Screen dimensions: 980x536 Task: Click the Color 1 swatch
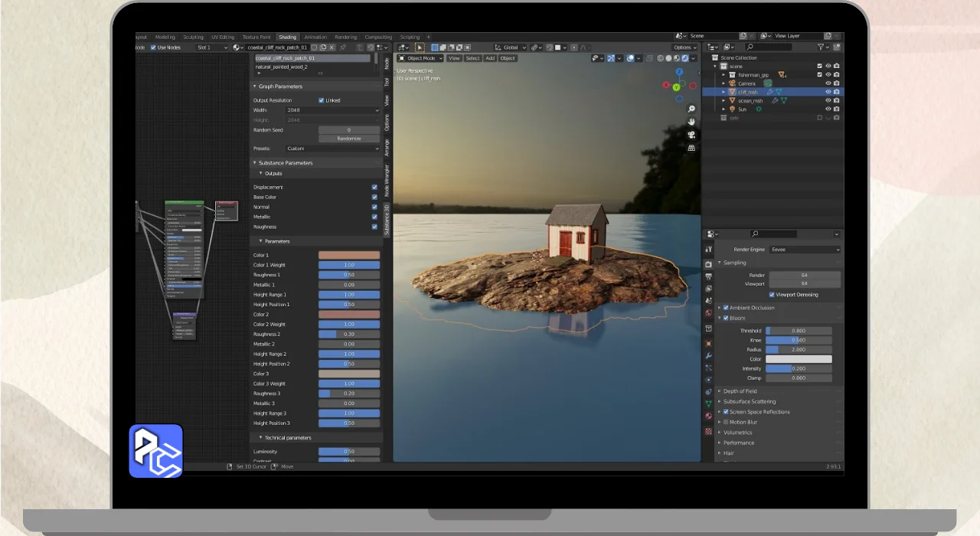tap(348, 255)
